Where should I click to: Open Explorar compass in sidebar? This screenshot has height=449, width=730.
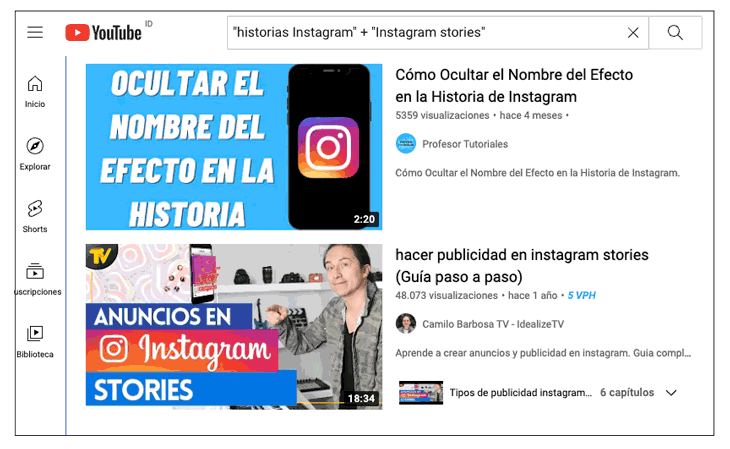35,154
